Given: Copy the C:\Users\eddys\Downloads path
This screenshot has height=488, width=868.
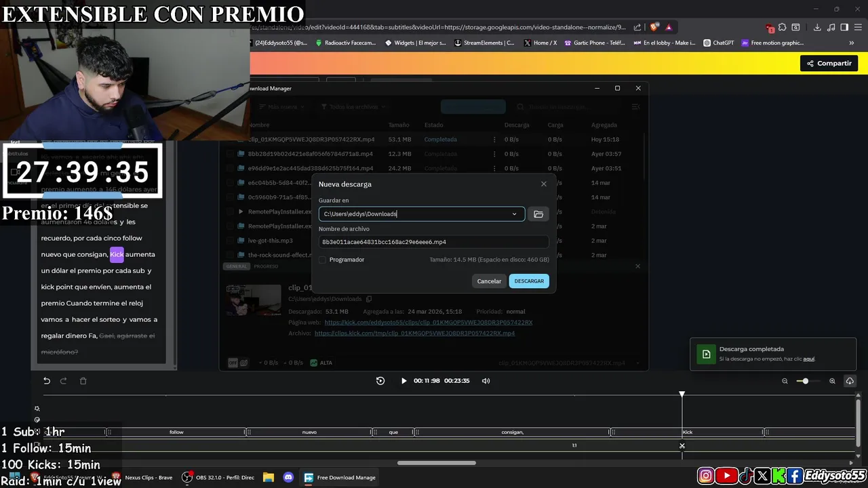Looking at the screenshot, I should click(369, 299).
